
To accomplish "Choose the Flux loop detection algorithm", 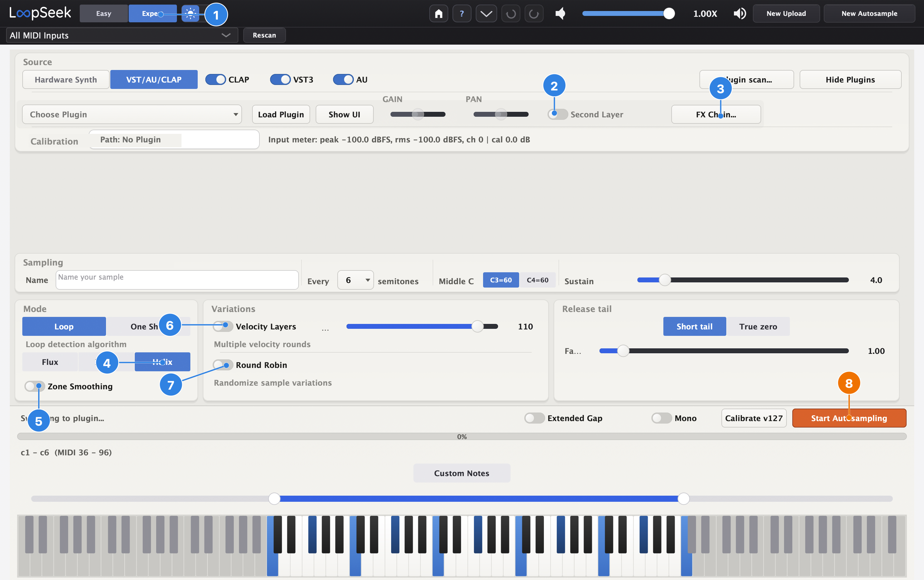I will 50,362.
